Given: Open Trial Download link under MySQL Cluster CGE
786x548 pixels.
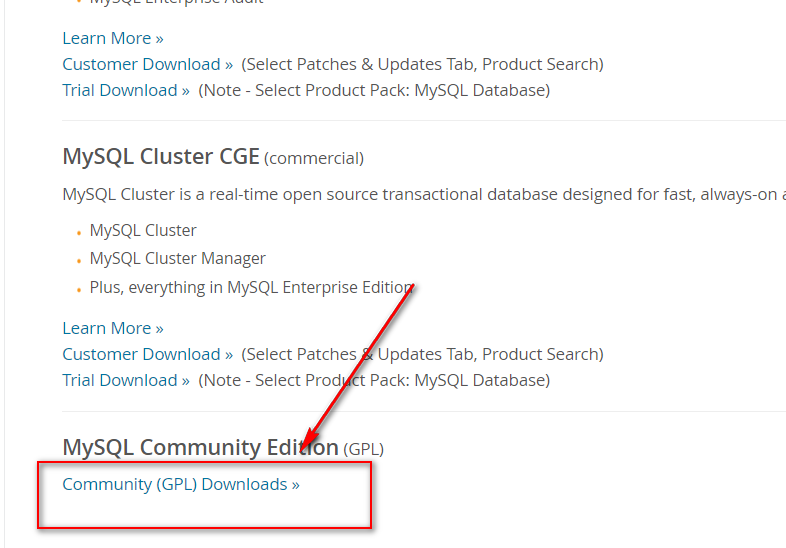Looking at the screenshot, I should (125, 380).
